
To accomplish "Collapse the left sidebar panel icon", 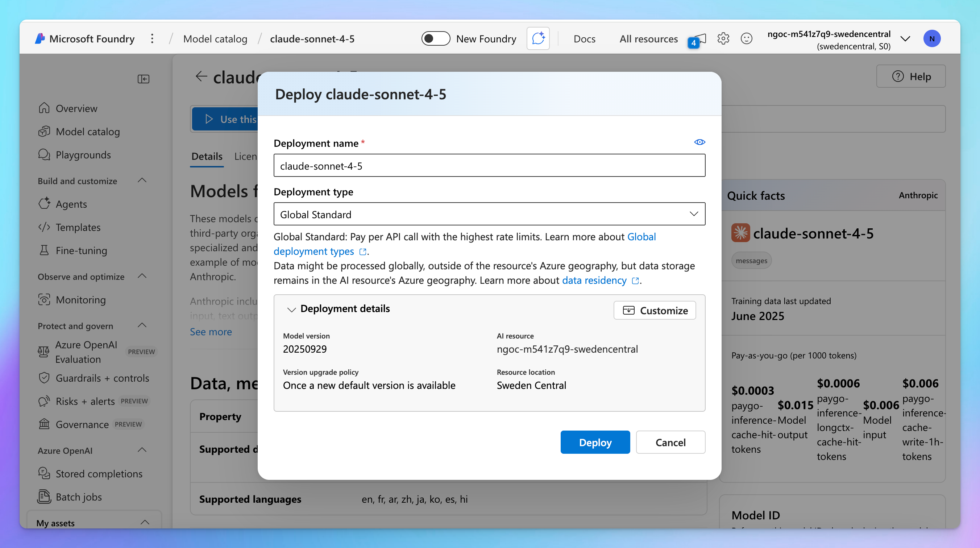I will point(144,79).
